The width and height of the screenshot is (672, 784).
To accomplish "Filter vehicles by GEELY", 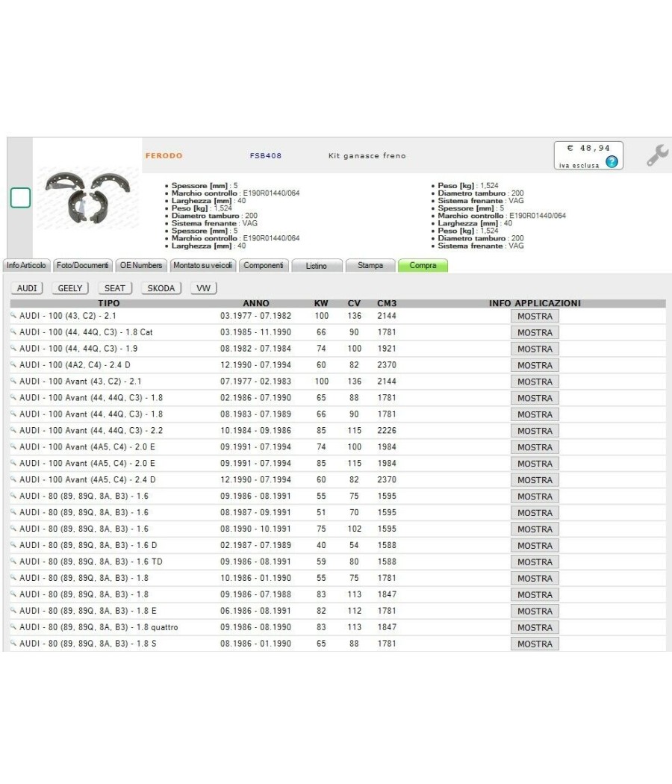I will 70,288.
